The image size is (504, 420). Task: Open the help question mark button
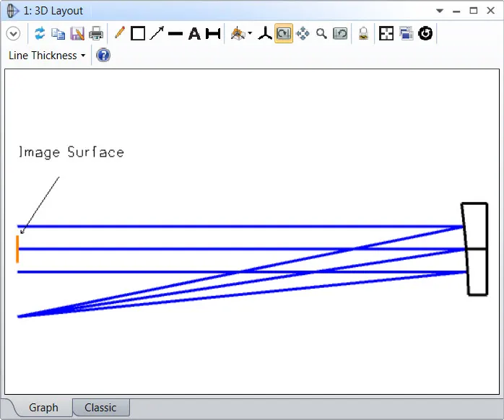103,56
